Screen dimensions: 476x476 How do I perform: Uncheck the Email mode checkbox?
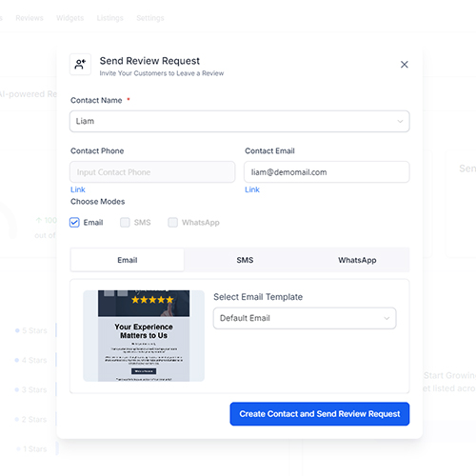coord(74,223)
